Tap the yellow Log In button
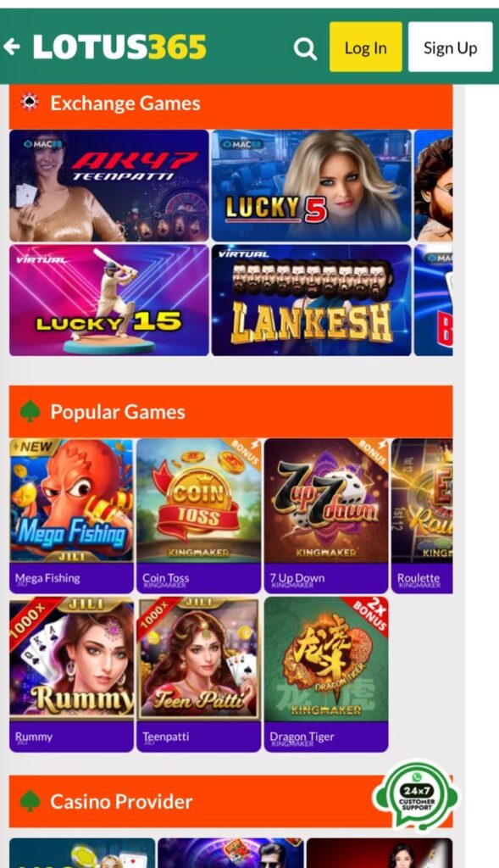The image size is (499, 868). (366, 47)
